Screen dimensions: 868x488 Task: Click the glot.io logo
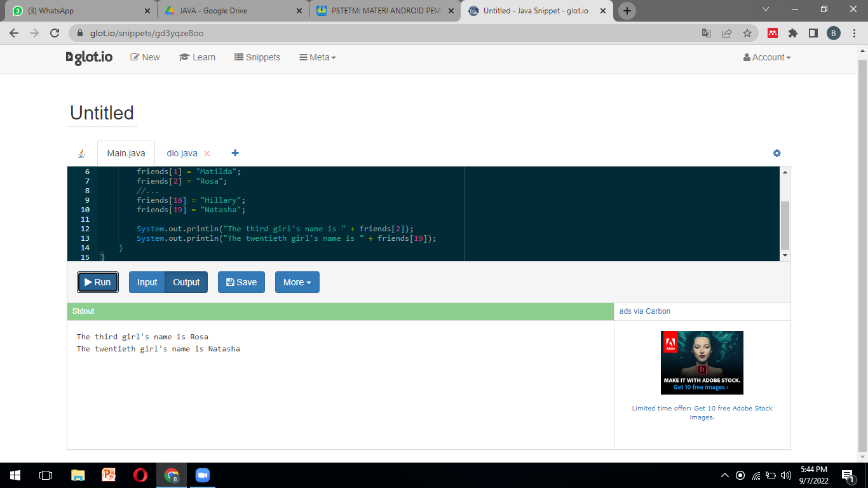[x=90, y=57]
